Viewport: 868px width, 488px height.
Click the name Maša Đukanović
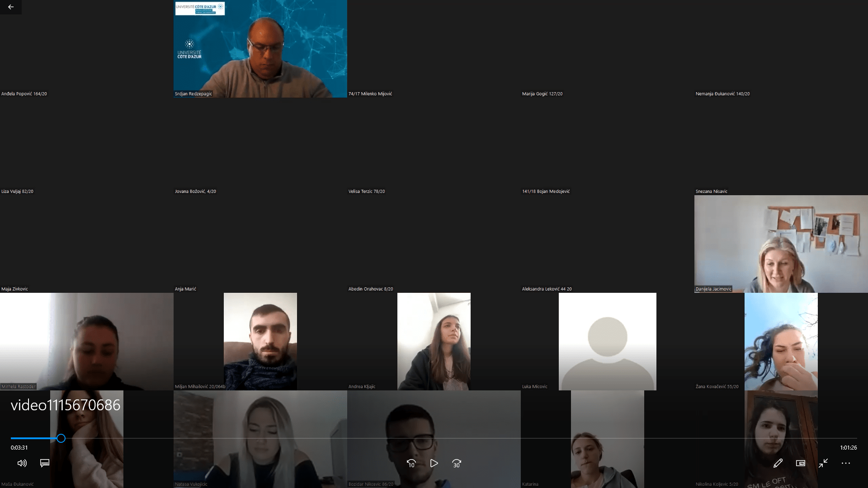point(17,484)
